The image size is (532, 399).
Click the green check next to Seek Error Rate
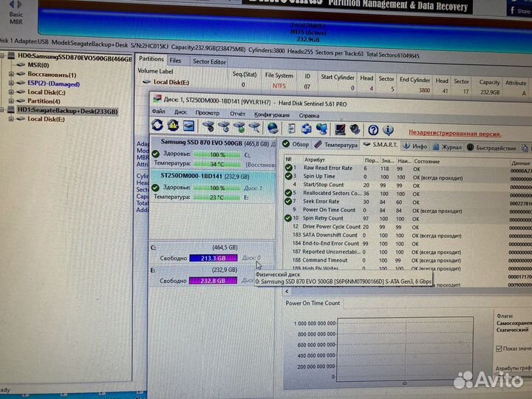tap(288, 201)
